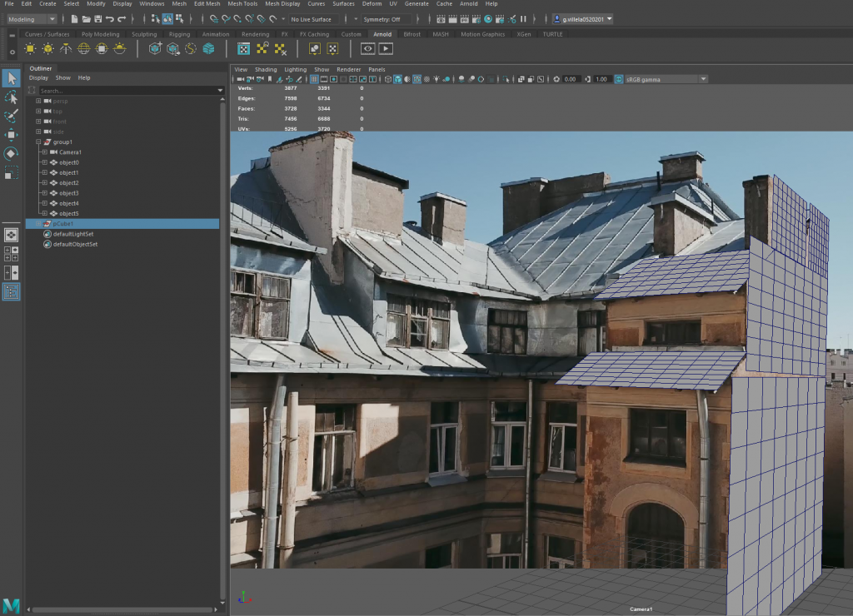The width and height of the screenshot is (853, 616).
Task: Open the user account g.villela button
Action: point(583,18)
